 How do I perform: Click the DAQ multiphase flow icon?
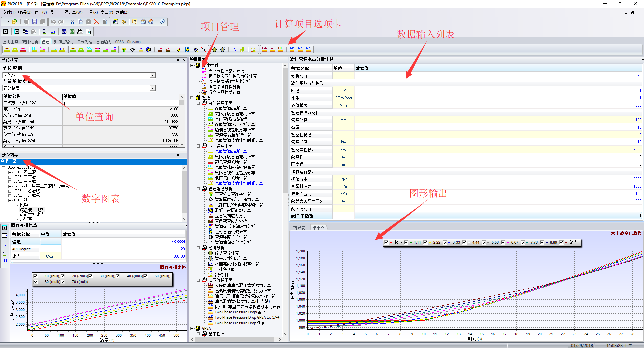click(265, 49)
